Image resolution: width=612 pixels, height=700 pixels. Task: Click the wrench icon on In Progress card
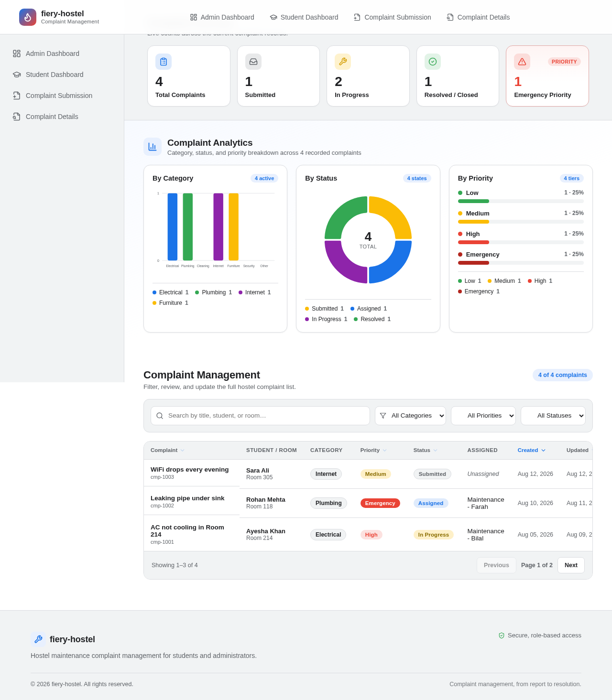(343, 62)
